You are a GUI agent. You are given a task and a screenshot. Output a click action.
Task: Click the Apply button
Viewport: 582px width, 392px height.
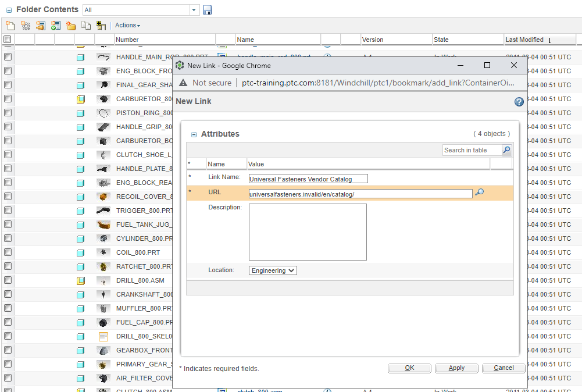(x=456, y=368)
